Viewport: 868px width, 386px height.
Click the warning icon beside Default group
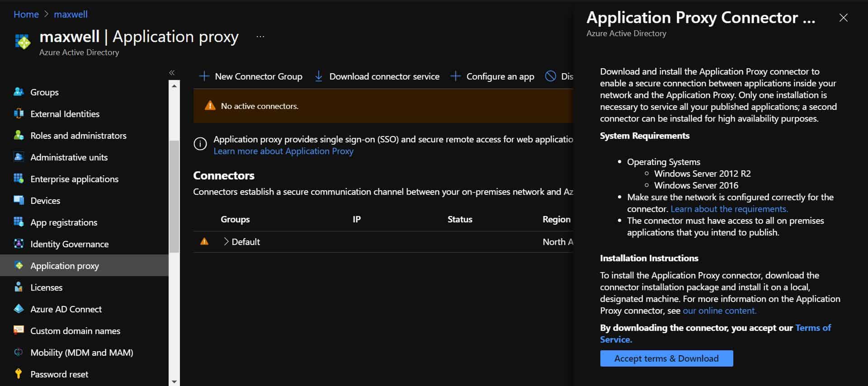[x=204, y=241]
